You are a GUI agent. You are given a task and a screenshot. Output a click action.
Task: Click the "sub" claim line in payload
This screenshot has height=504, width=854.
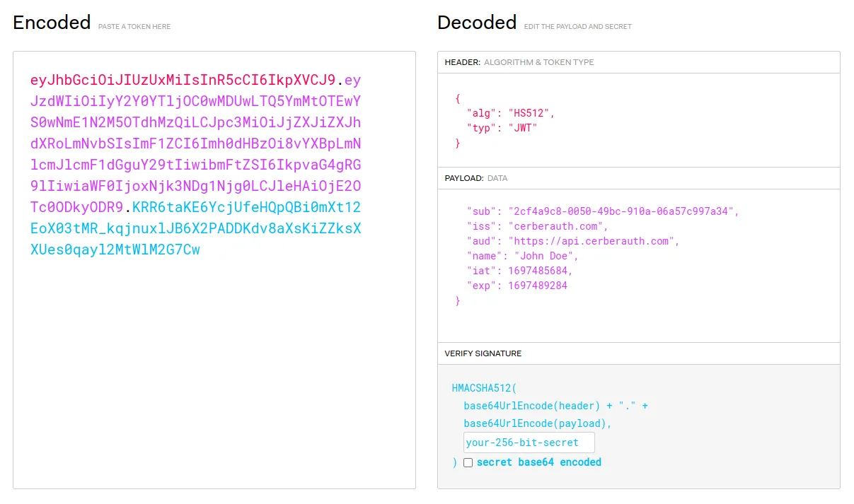[603, 211]
